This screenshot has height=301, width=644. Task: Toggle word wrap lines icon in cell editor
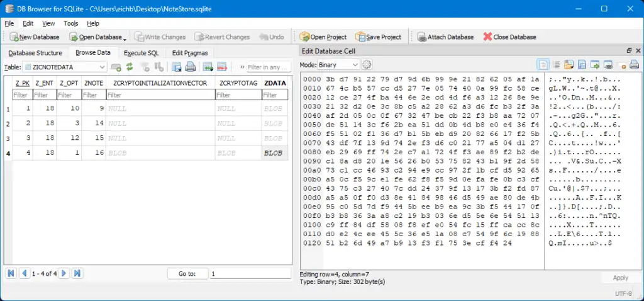557,65
